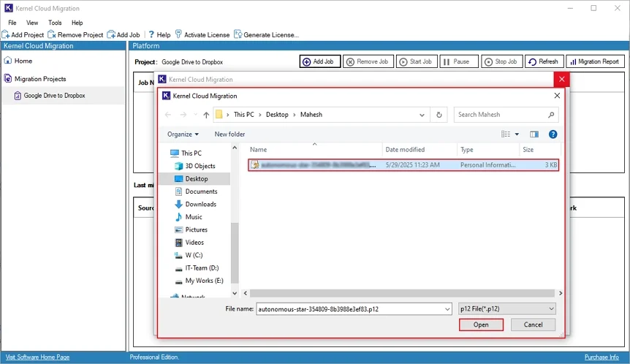This screenshot has height=364, width=630.
Task: Close the file open dialog
Action: click(557, 96)
